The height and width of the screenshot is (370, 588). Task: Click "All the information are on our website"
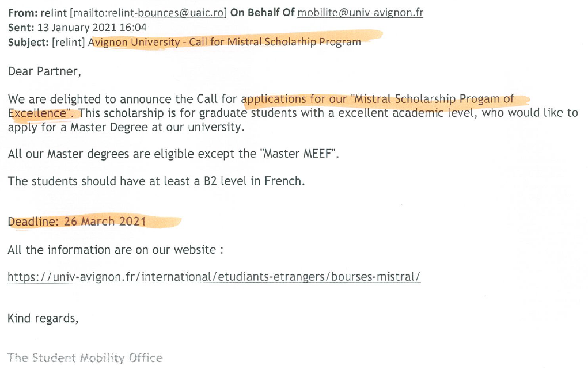115,250
